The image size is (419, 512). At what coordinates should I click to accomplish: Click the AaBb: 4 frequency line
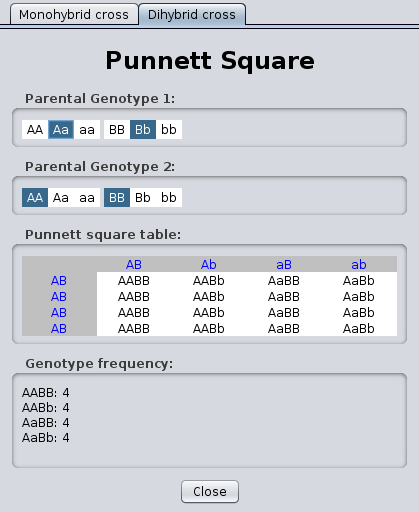pyautogui.click(x=46, y=437)
